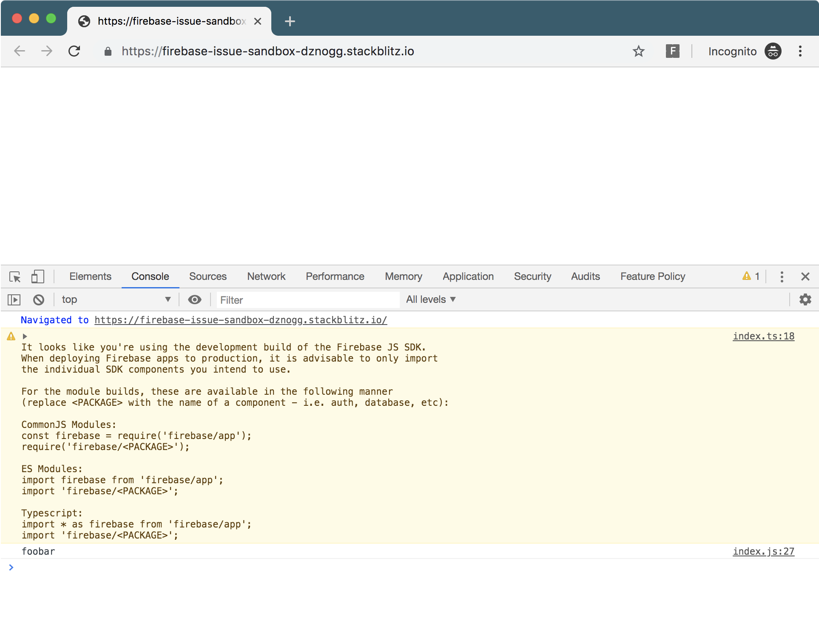Image resolution: width=819 pixels, height=644 pixels.
Task: Open DevTools settings gear
Action: (x=805, y=299)
